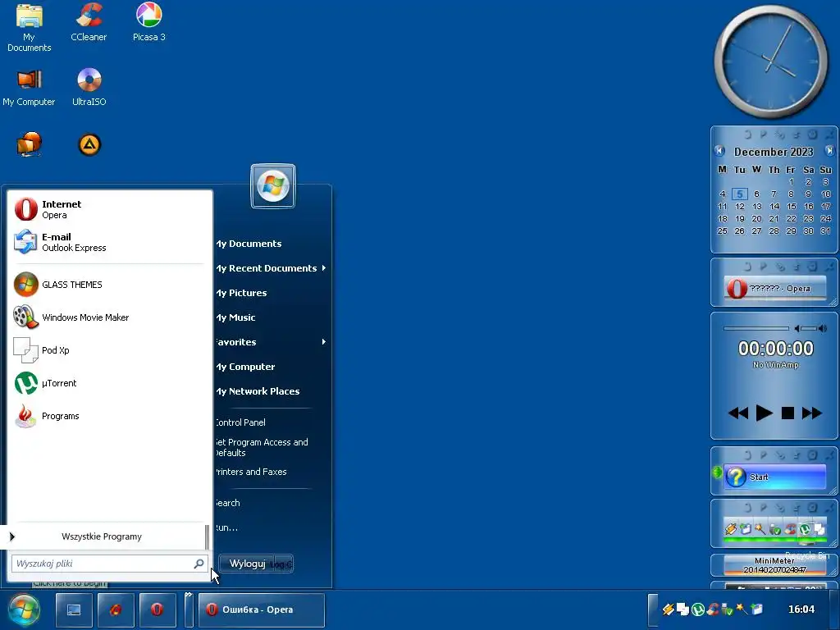Image resolution: width=840 pixels, height=630 pixels.
Task: Go to previous month in calendar widget
Action: point(719,151)
